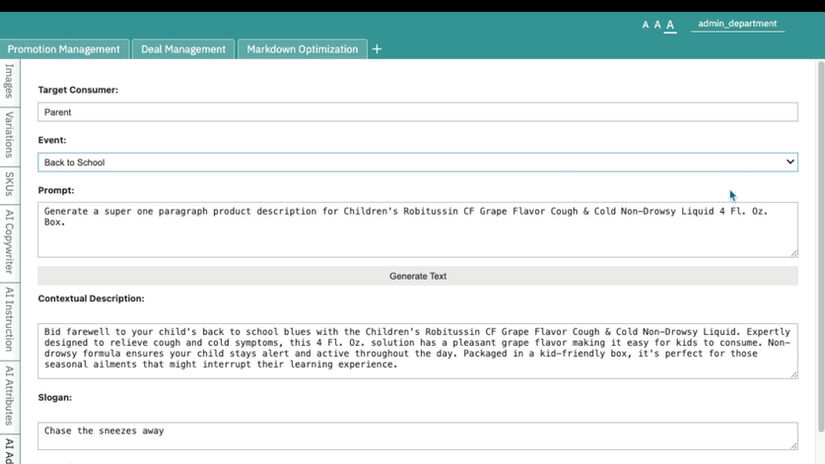The height and width of the screenshot is (464, 825).
Task: Switch to the Deal Management tab
Action: tap(183, 49)
